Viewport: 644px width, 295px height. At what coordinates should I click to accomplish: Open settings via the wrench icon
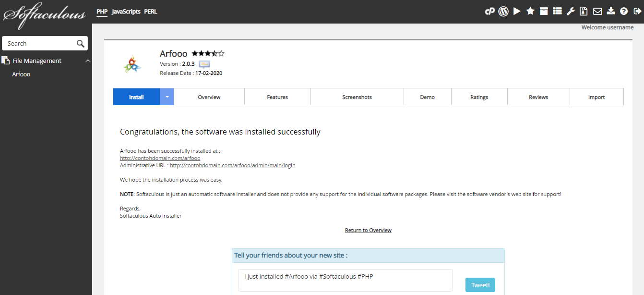pyautogui.click(x=571, y=11)
